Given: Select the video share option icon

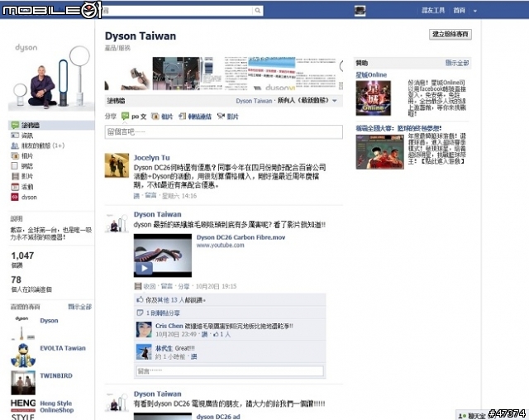Looking at the screenshot, I should point(221,117).
